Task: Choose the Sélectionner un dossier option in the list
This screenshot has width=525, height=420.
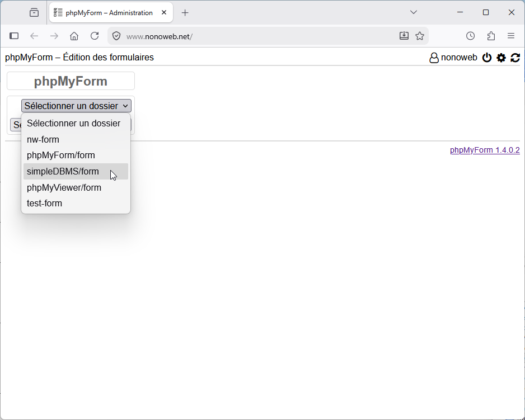Action: (76, 123)
